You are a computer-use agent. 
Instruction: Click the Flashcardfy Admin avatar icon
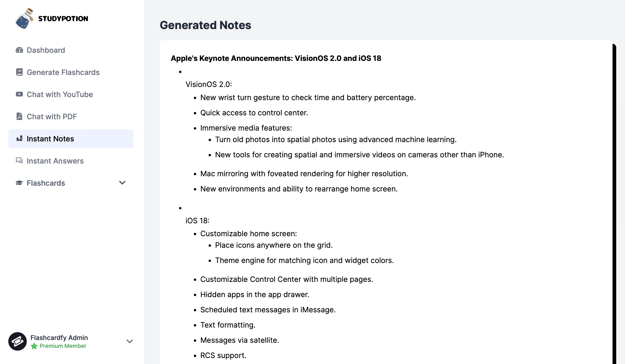click(18, 341)
